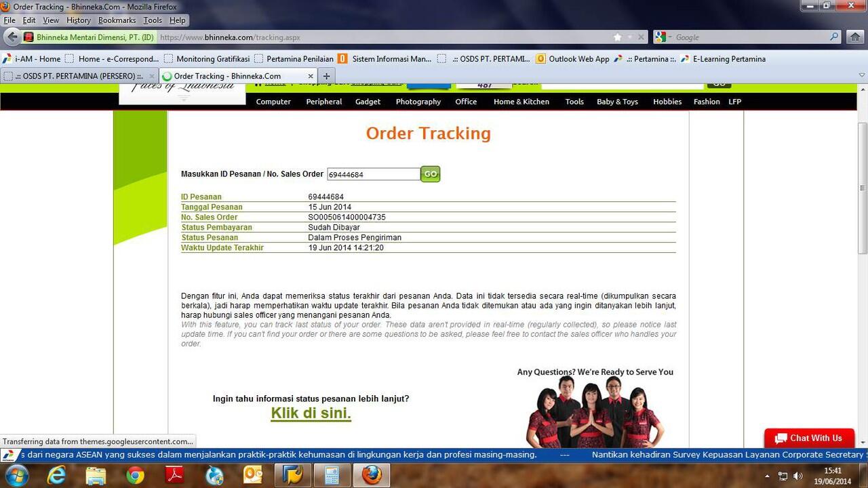Click the Windows Start button

click(17, 475)
